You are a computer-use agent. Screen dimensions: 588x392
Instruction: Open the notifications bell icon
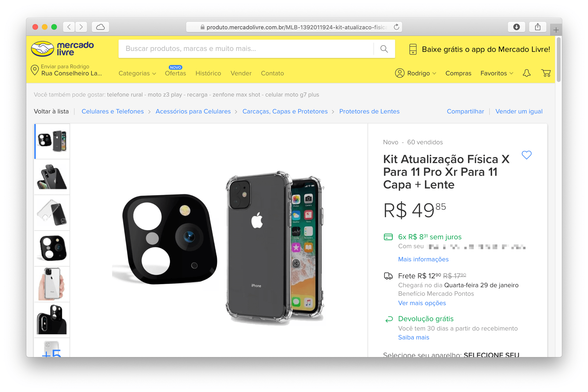(x=527, y=73)
